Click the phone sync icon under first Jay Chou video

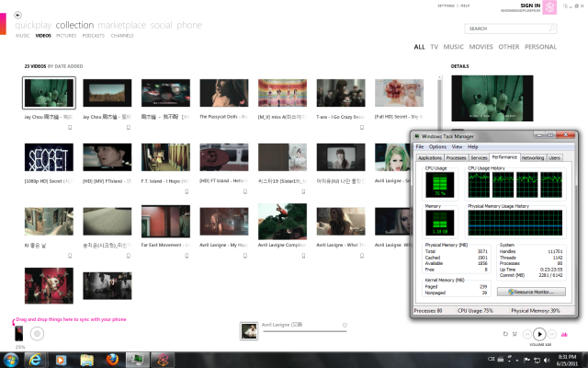[70, 127]
